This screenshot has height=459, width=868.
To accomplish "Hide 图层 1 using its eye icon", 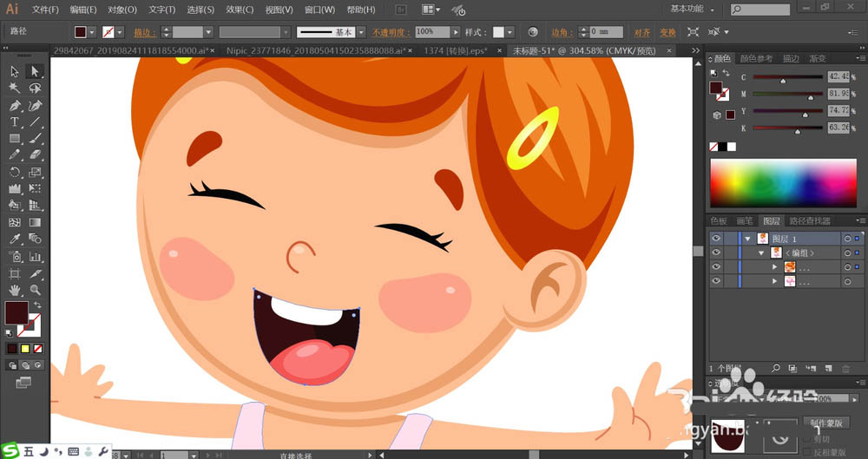I will [x=716, y=239].
